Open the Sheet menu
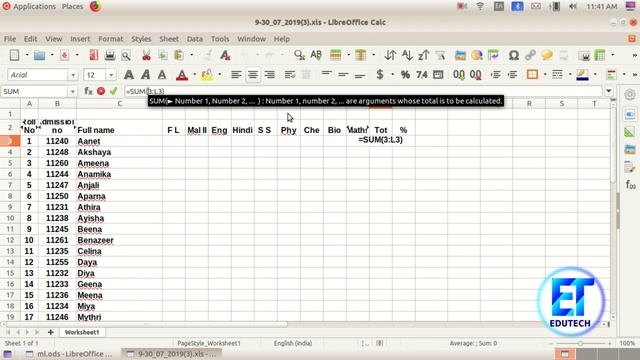640x360 pixels. coord(169,39)
